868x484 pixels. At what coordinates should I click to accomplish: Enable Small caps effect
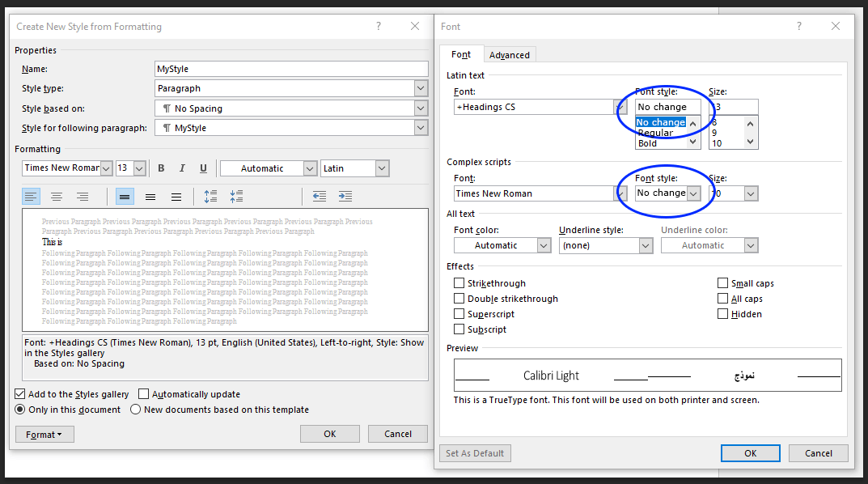tap(722, 283)
